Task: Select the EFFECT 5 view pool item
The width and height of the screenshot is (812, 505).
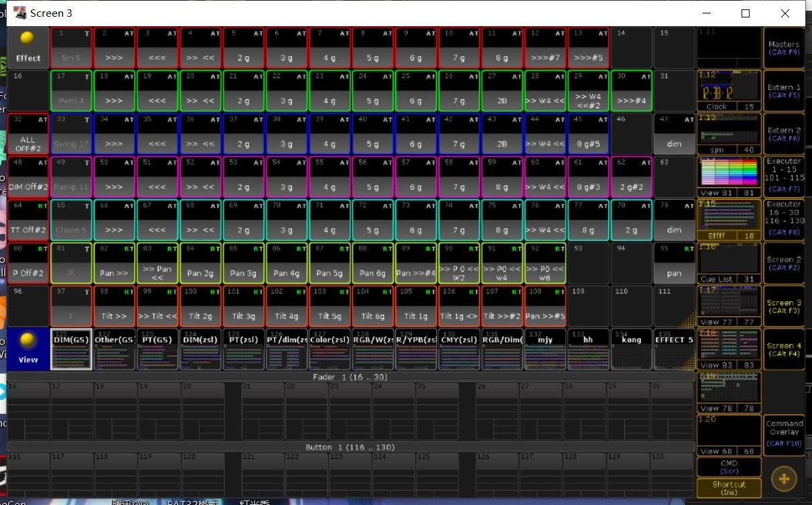Action: point(674,349)
